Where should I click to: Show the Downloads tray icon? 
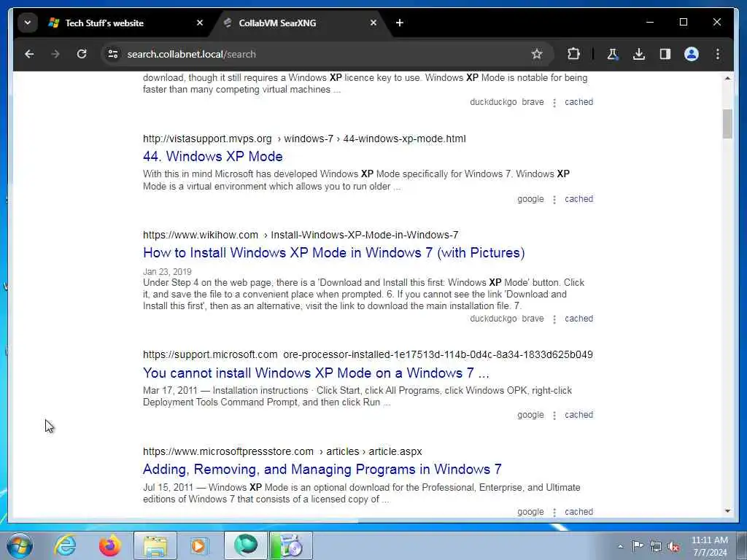click(639, 54)
